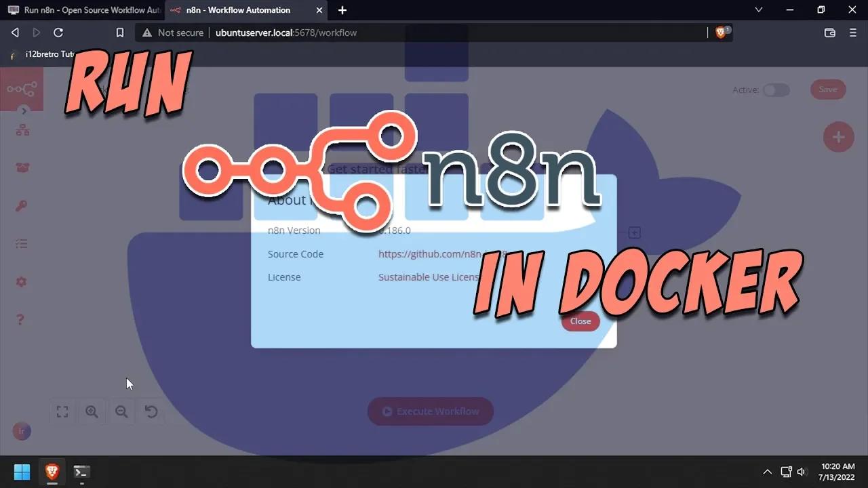Open the browser tab list dropdown arrow
Screen dimensions: 868x488
pyautogui.click(x=758, y=9)
